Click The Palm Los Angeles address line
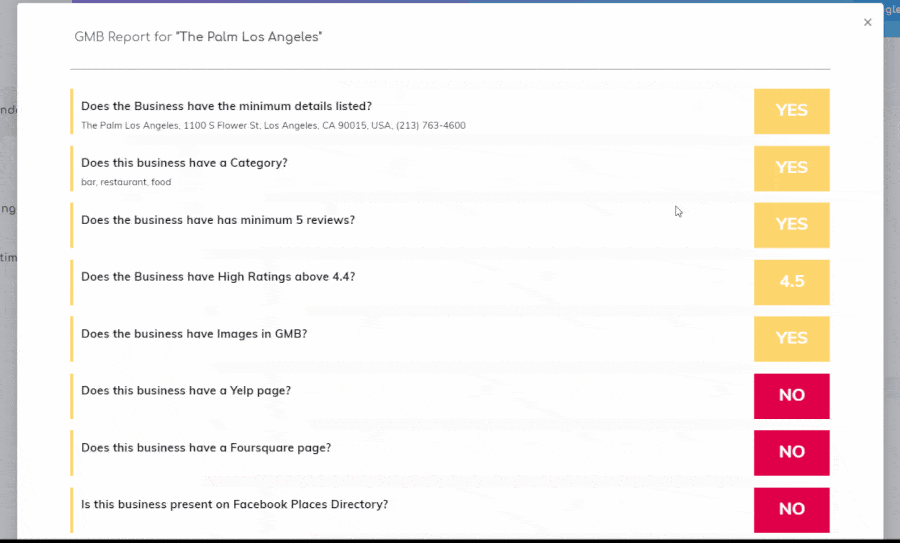 coord(273,126)
